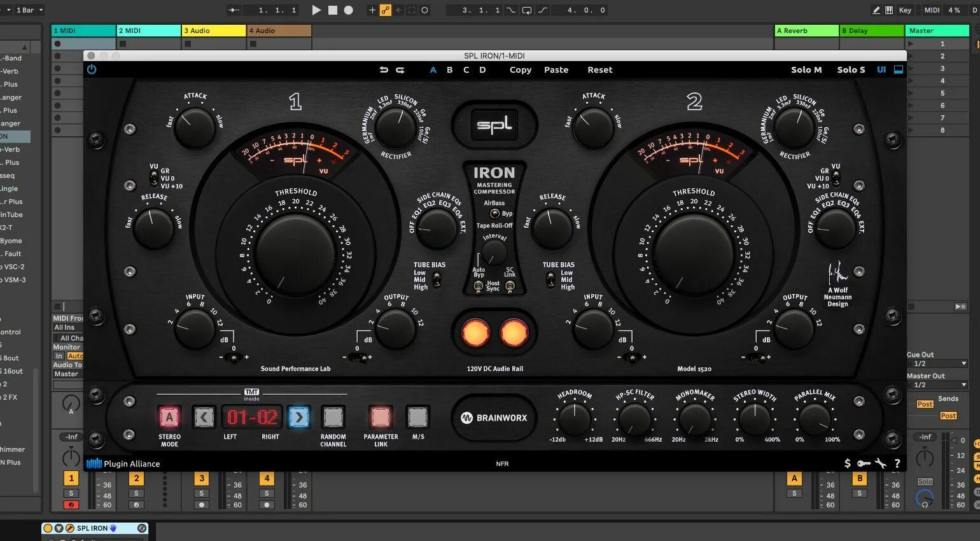The width and height of the screenshot is (980, 541).
Task: Toggle the orange automation arm icon
Action: [386, 10]
